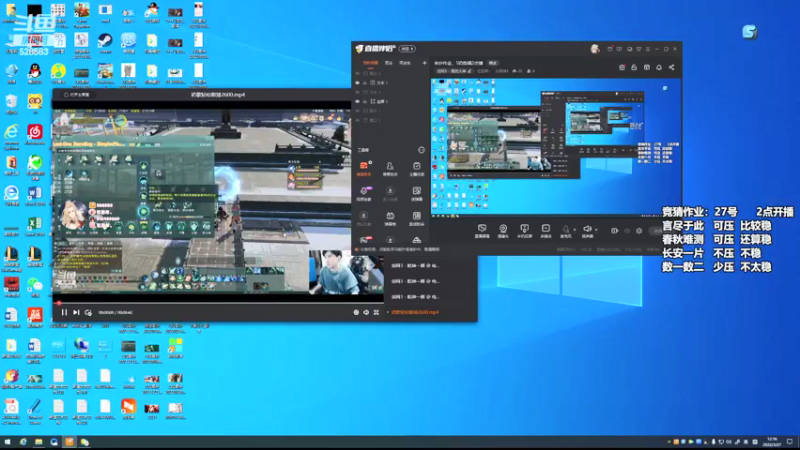Image resolution: width=800 pixels, height=450 pixels.
Task: Open the checkbox-shaped tool in the toolbox's first row
Action: 416,168
